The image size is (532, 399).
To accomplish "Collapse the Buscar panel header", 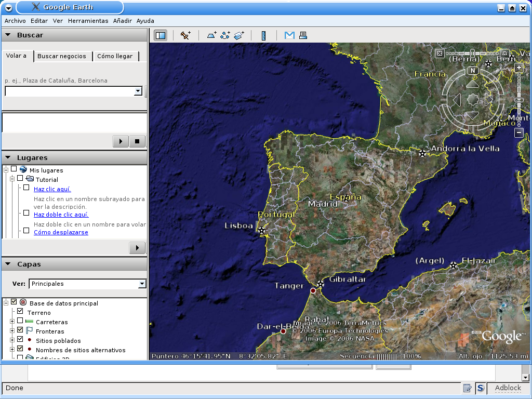I will pos(8,35).
